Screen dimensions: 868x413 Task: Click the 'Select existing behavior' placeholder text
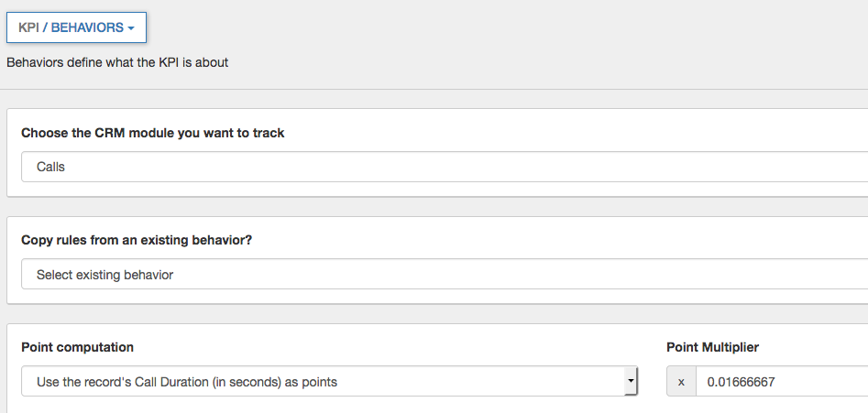click(x=104, y=274)
